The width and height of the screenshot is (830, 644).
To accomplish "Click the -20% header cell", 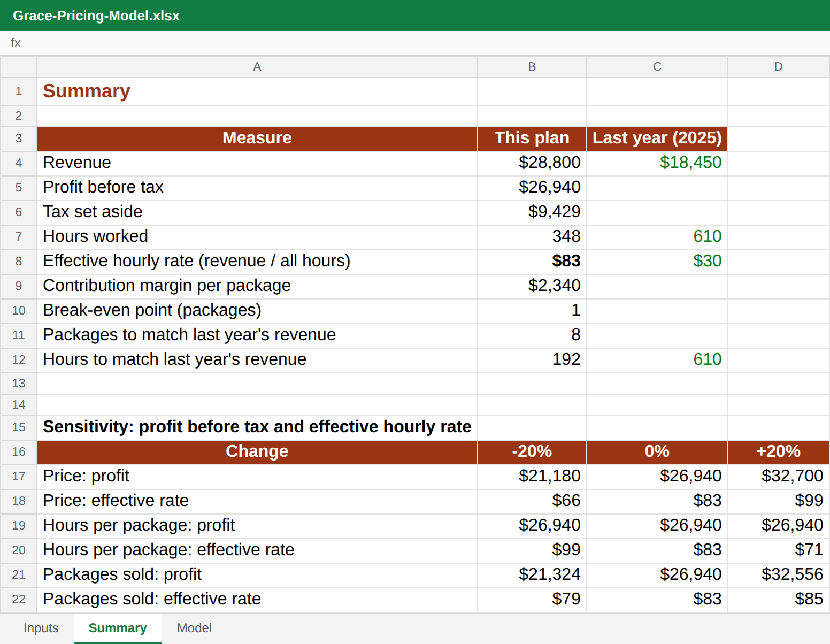I will point(532,452).
